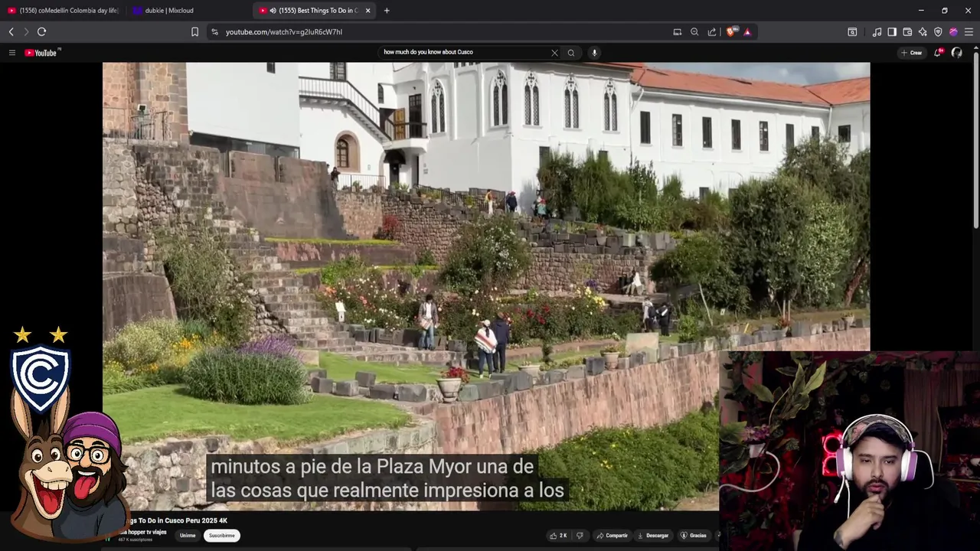Image resolution: width=980 pixels, height=551 pixels.
Task: Click the Unirme join button
Action: click(x=188, y=536)
